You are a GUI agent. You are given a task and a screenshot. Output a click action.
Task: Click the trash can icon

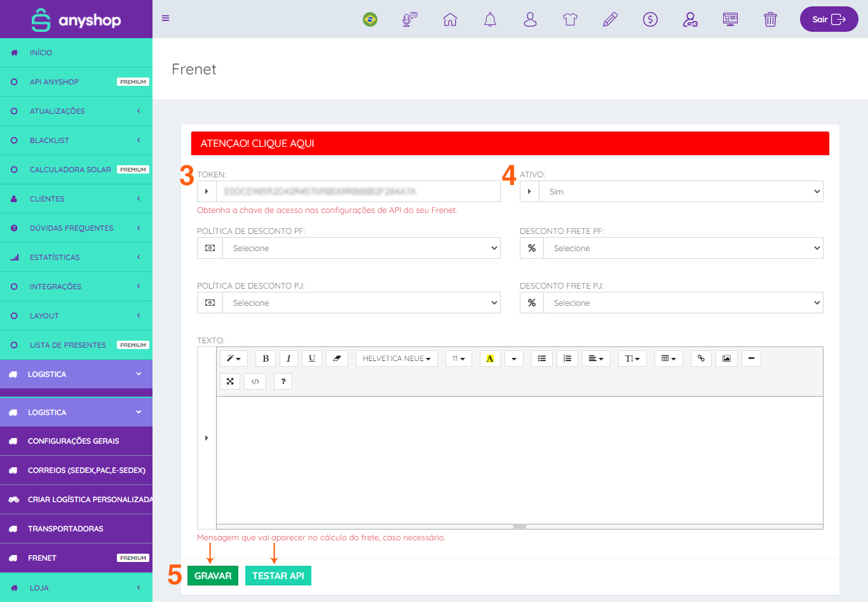pos(770,20)
